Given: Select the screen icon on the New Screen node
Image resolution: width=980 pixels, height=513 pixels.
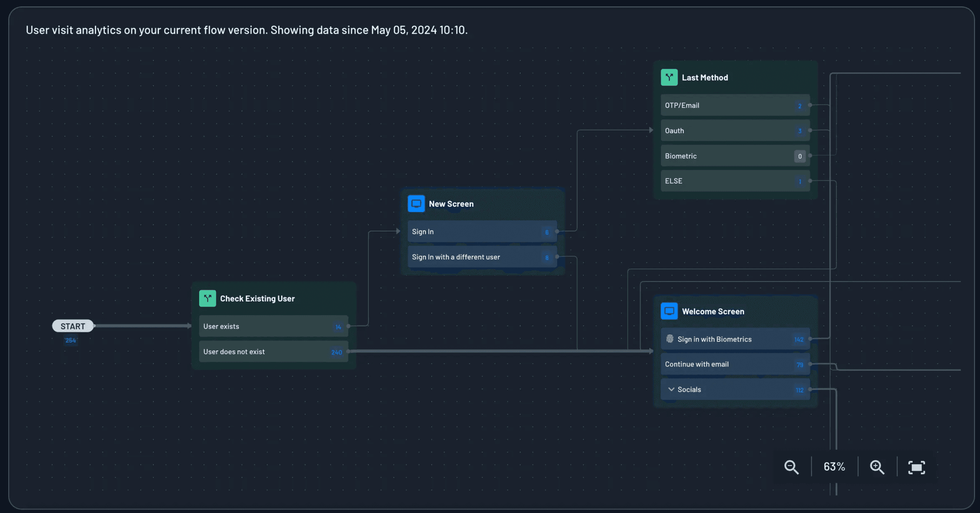Looking at the screenshot, I should pyautogui.click(x=416, y=204).
